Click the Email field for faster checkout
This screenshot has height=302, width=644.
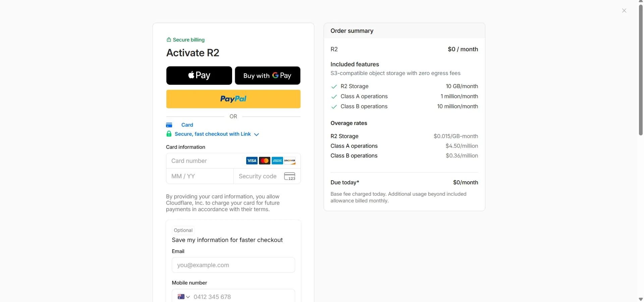(233, 265)
